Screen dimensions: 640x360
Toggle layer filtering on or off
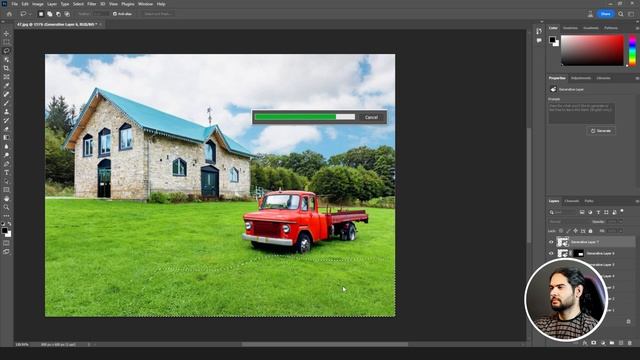[622, 211]
